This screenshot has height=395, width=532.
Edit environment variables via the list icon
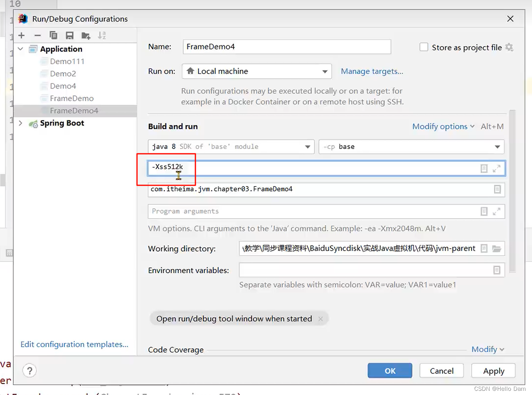497,270
